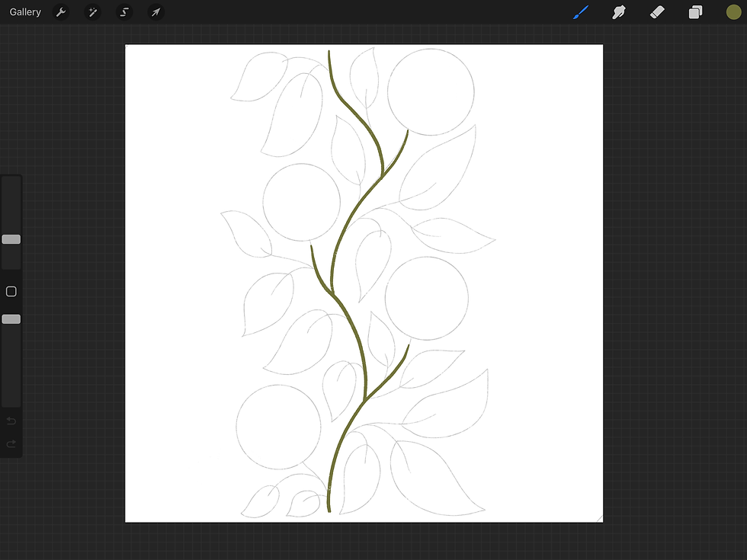Activate the Selection S-shaped tool
The image size is (747, 560).
124,12
